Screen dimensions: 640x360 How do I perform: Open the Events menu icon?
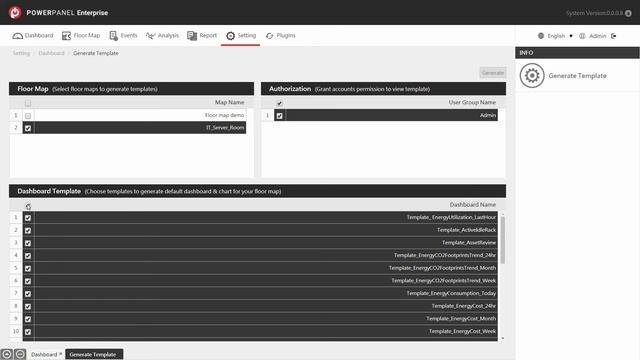[x=113, y=36]
